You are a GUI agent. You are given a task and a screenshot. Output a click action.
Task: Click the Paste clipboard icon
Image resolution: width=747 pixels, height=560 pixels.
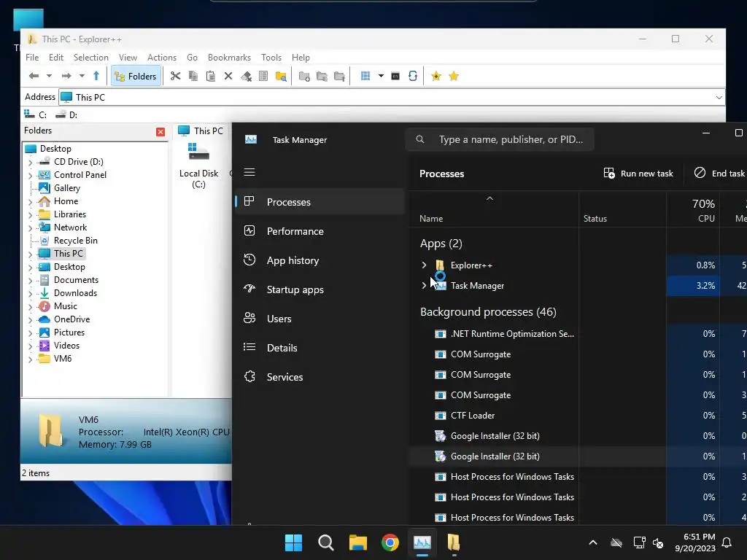pos(211,76)
